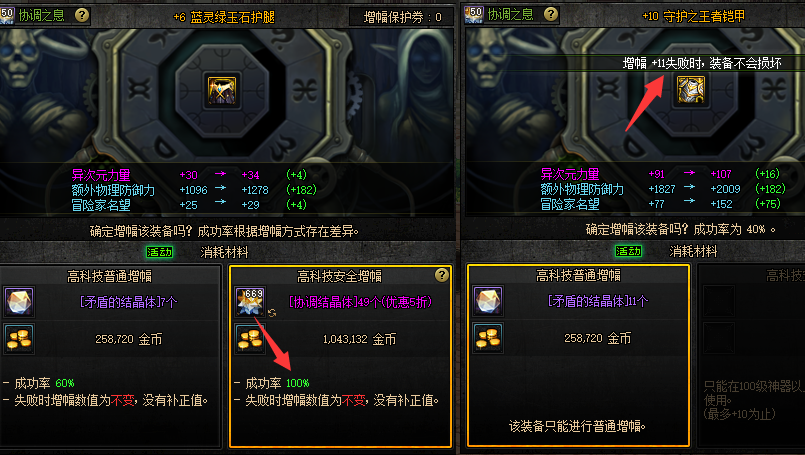Click the 协调结晶体 icon showing 669
The width and height of the screenshot is (805, 455).
[250, 301]
